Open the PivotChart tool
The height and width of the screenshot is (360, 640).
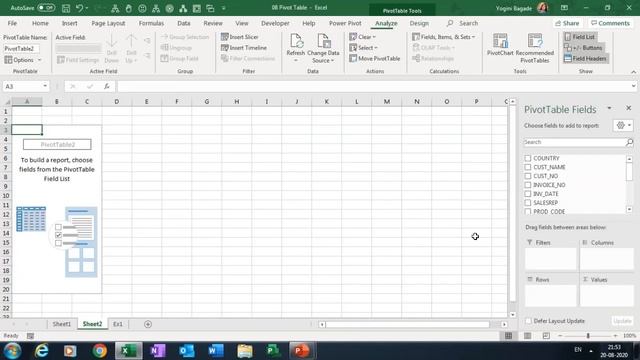500,45
